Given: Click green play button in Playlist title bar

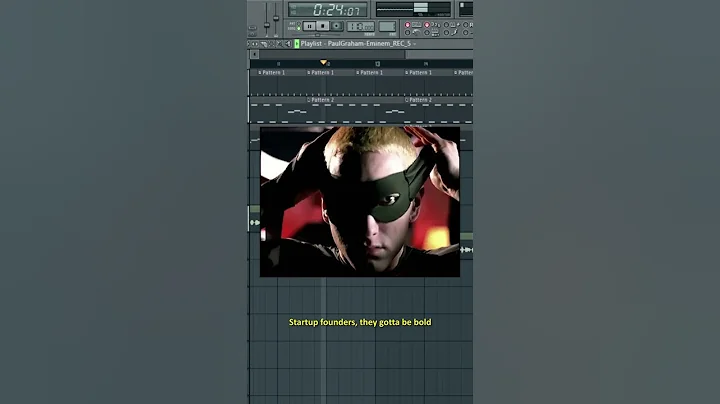Looking at the screenshot, I should (297, 44).
